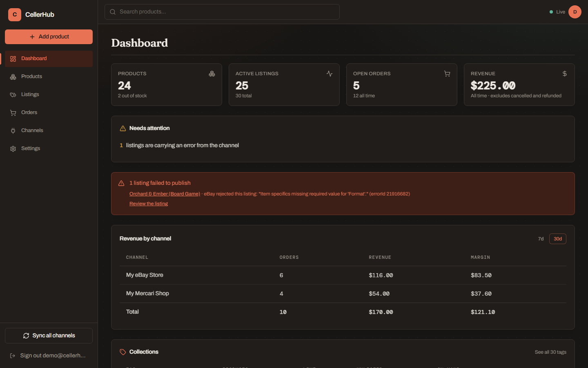Open the Revenue $225.00 stat card
The height and width of the screenshot is (368, 588).
[x=519, y=85]
